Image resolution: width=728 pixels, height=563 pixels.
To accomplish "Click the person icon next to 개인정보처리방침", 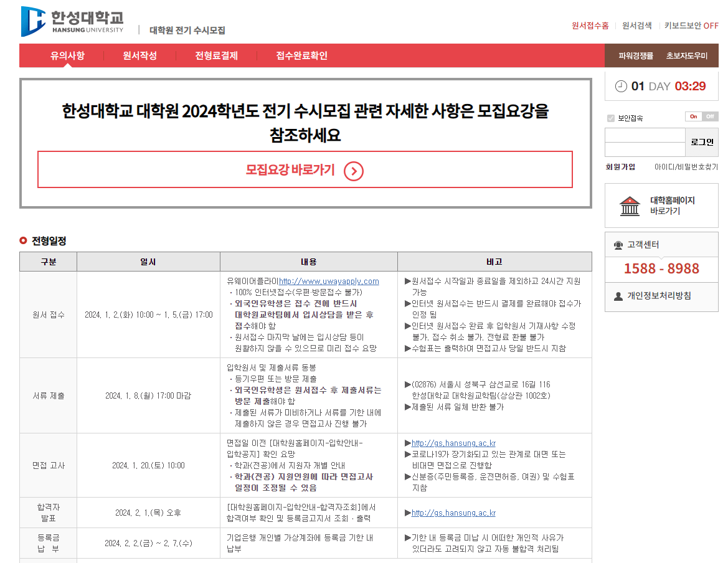I will [x=618, y=296].
